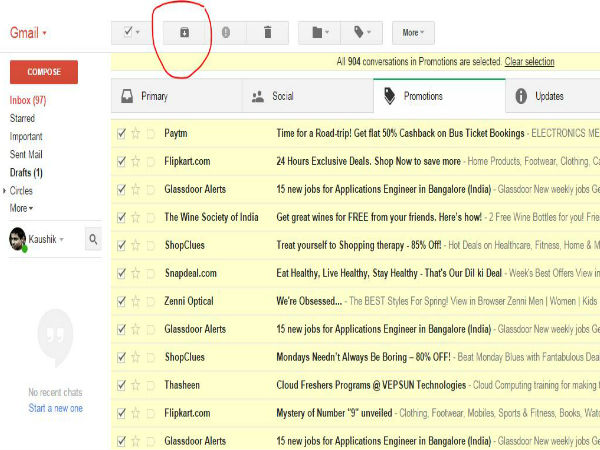
Task: Open the Move to folder dropdown
Action: pos(320,33)
